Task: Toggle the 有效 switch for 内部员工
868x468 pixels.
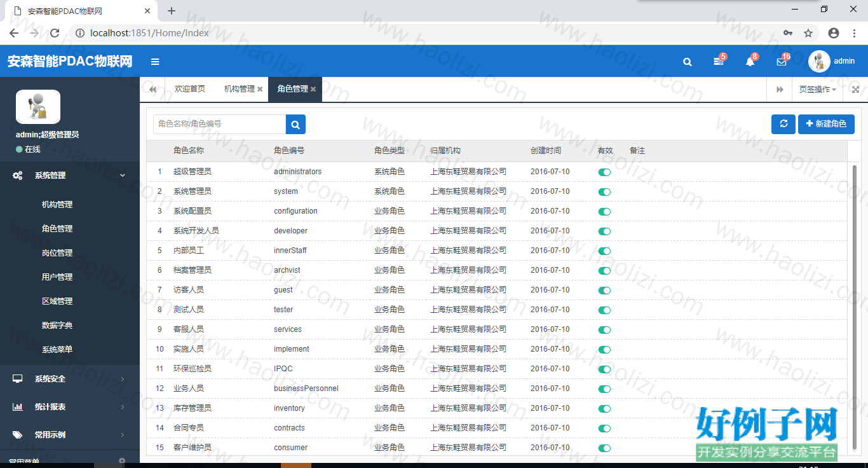Action: (x=604, y=251)
